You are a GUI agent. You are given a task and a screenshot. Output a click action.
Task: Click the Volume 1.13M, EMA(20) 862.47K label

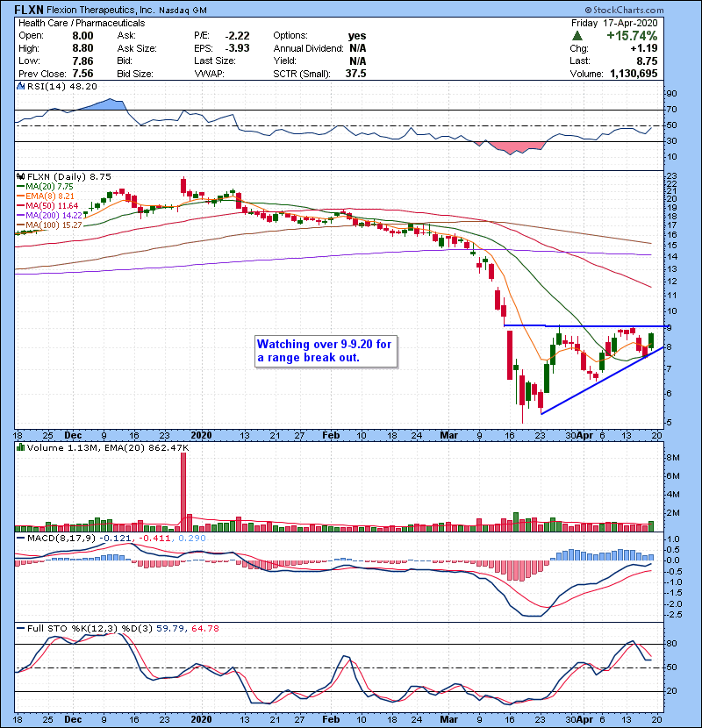[x=108, y=448]
